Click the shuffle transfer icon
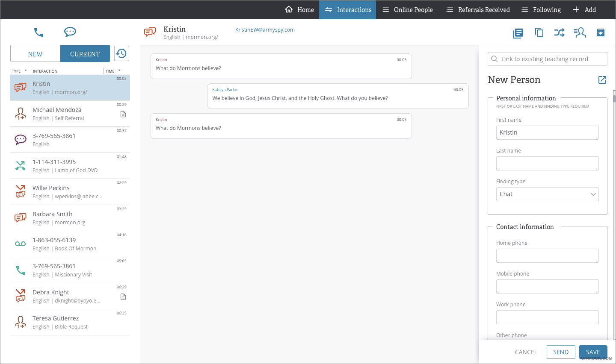Image resolution: width=616 pixels, height=364 pixels. coord(560,32)
